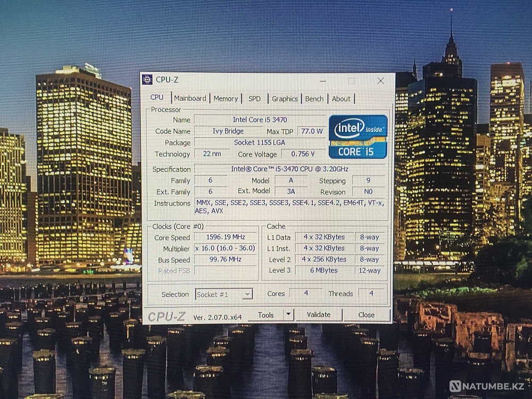This screenshot has height=399, width=532.
Task: Click the CPU-Z title bar app icon
Action: click(147, 79)
